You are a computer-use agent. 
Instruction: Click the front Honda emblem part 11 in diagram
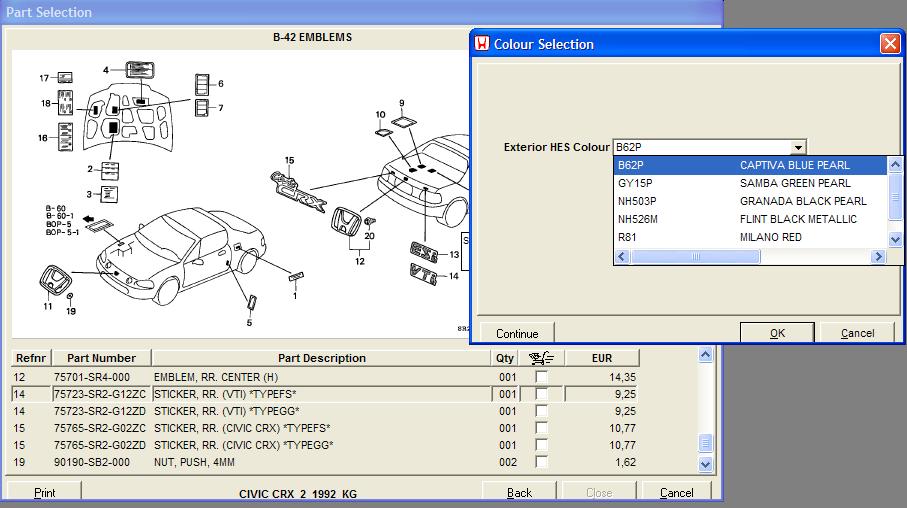click(56, 282)
